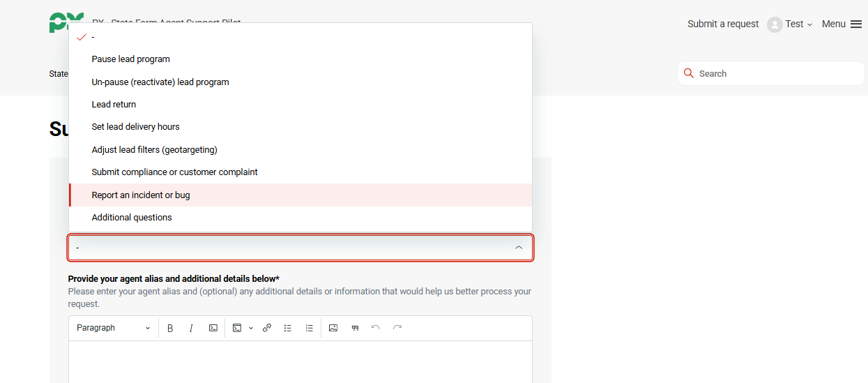This screenshot has width=868, height=383.
Task: Insert inline code with toolbar icon
Action: (x=213, y=328)
